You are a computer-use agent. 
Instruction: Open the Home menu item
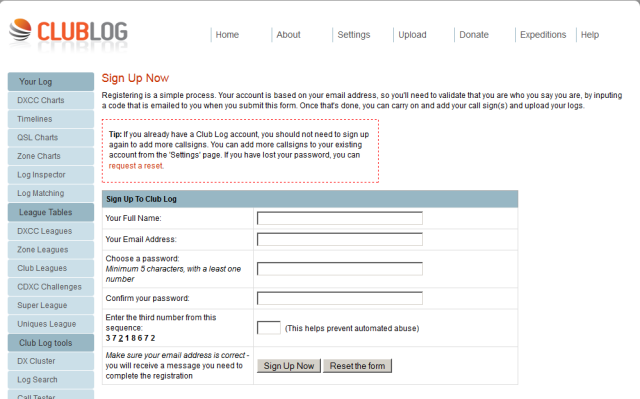point(227,35)
